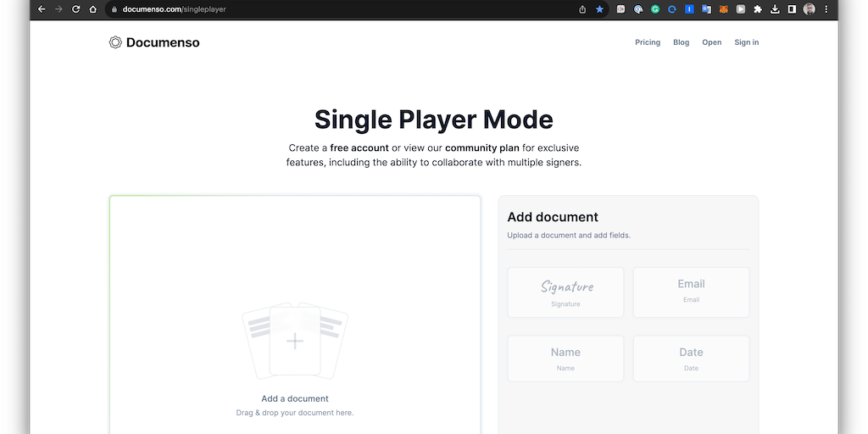
Task: Click the blue bookmark star icon
Action: [x=599, y=9]
